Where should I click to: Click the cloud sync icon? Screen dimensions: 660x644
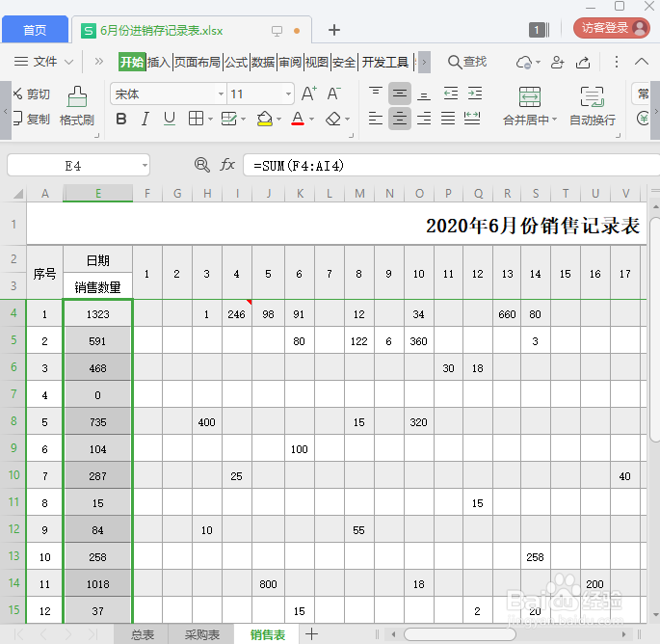[524, 63]
